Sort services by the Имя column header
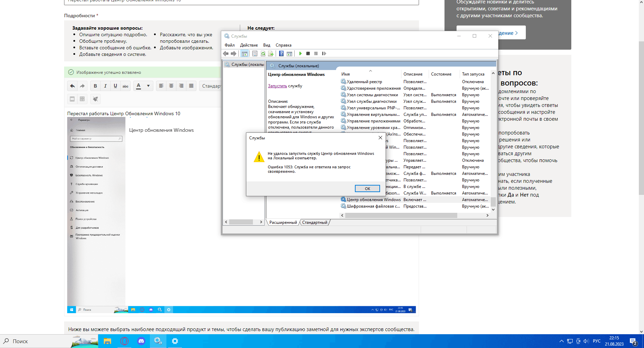 pyautogui.click(x=370, y=74)
